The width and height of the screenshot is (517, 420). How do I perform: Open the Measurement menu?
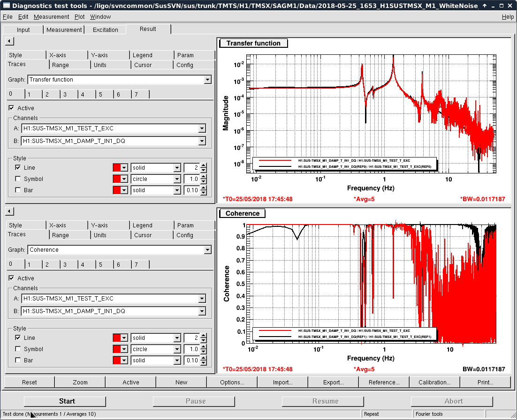click(51, 16)
